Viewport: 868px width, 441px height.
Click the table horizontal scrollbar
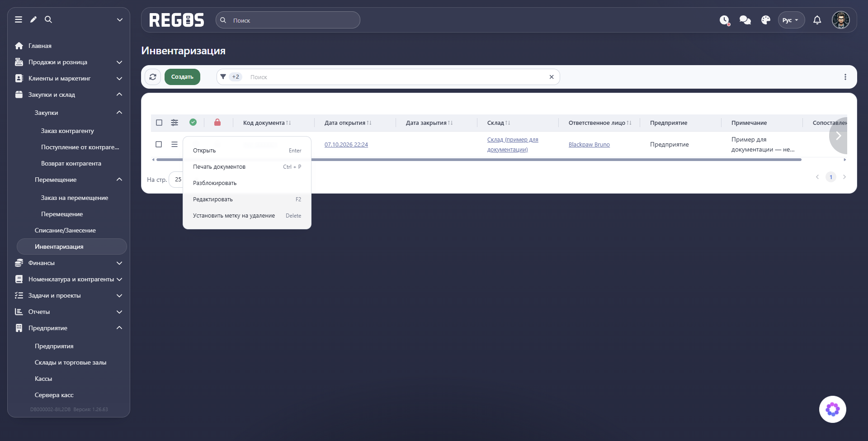[478, 160]
